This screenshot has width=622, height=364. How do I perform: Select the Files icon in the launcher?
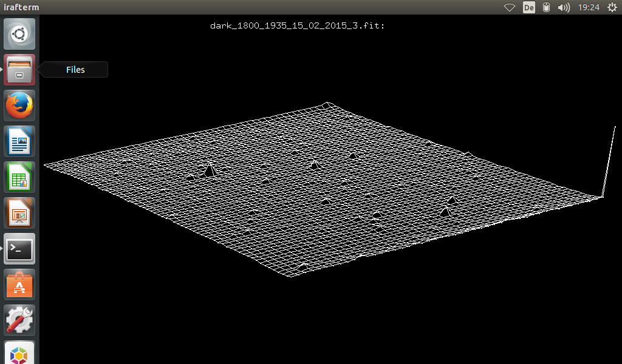coord(19,69)
